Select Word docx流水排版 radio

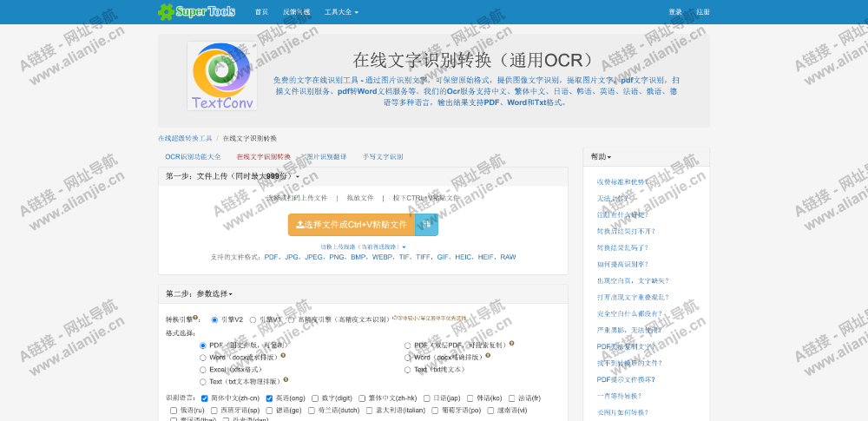point(202,358)
